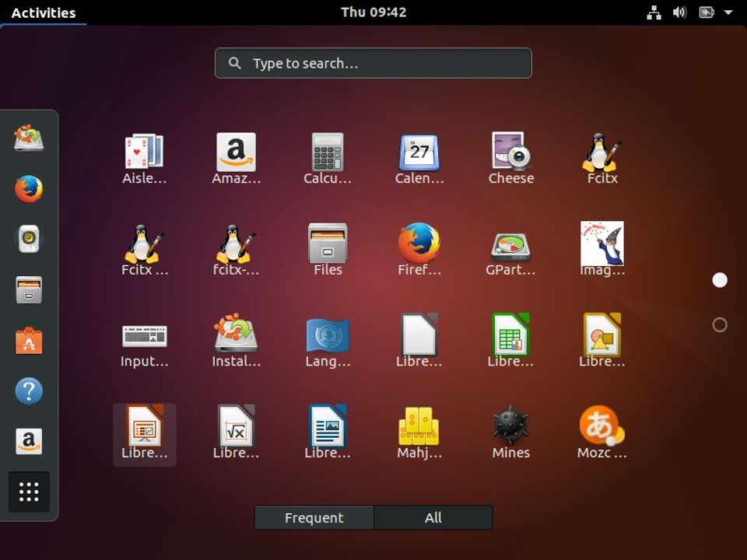The image size is (747, 560).
Task: Select the first page indicator dot
Action: point(719,280)
